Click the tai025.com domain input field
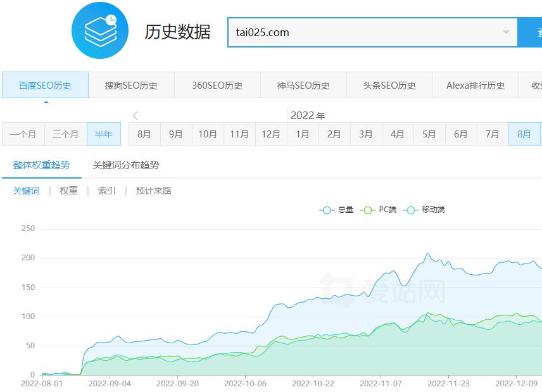Viewport: 542px width, 392px height. (361, 32)
